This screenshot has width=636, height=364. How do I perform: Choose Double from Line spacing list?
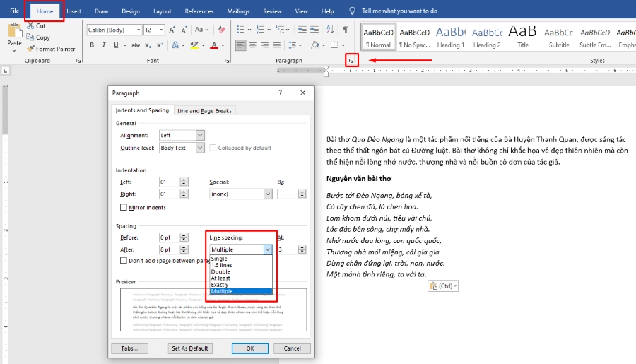point(220,272)
